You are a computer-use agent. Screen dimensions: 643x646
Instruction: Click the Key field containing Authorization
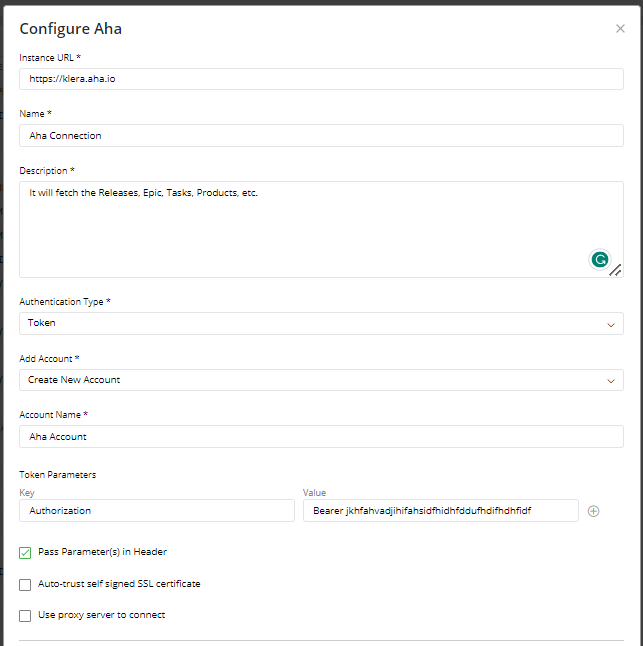click(x=157, y=510)
